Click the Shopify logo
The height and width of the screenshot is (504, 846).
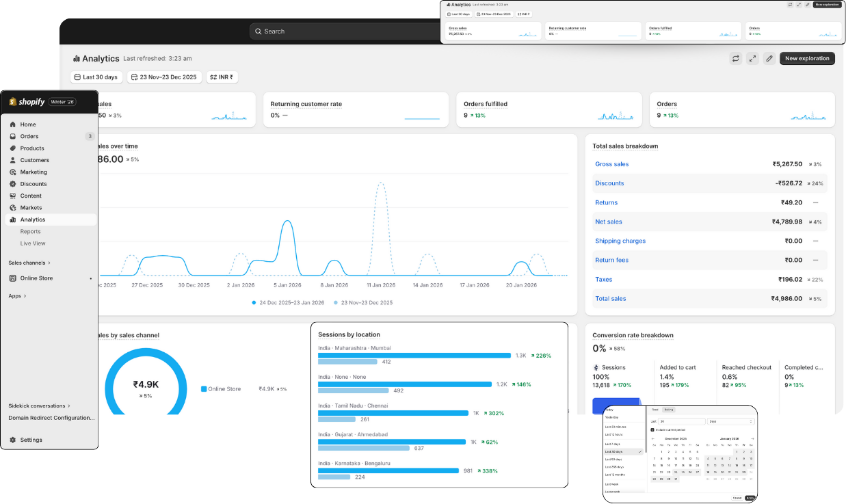[27, 102]
